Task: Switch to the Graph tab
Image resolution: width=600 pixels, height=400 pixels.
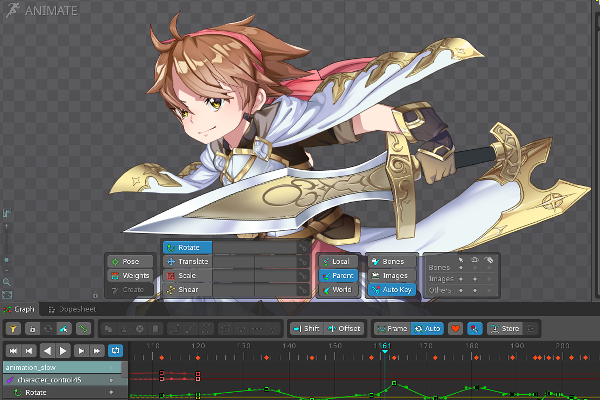Action: [19, 309]
